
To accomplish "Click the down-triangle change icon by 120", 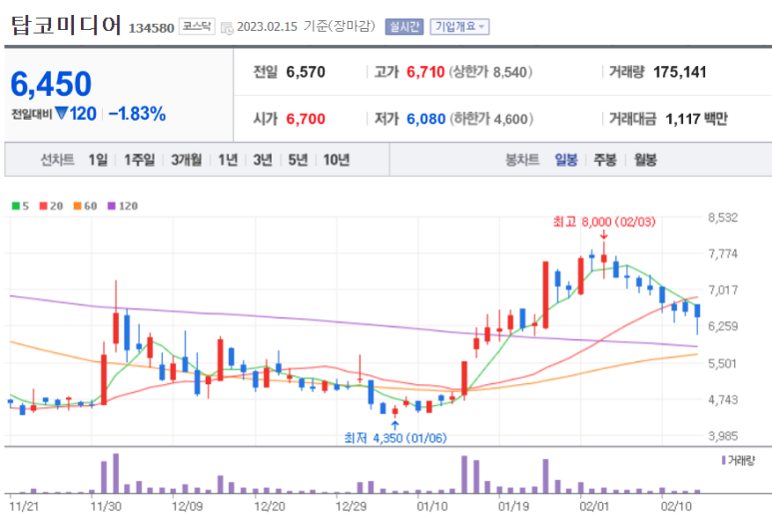I will 61,113.
